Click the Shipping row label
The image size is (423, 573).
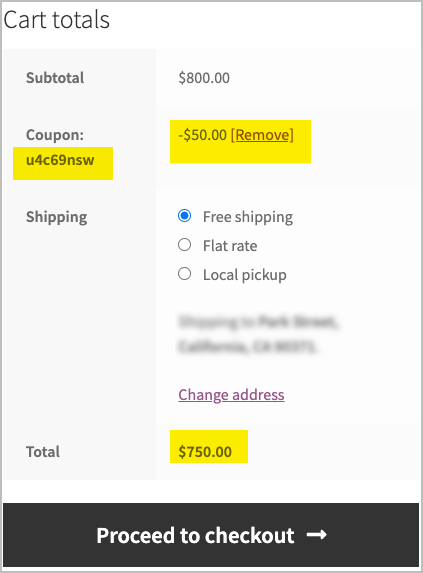[x=57, y=217]
